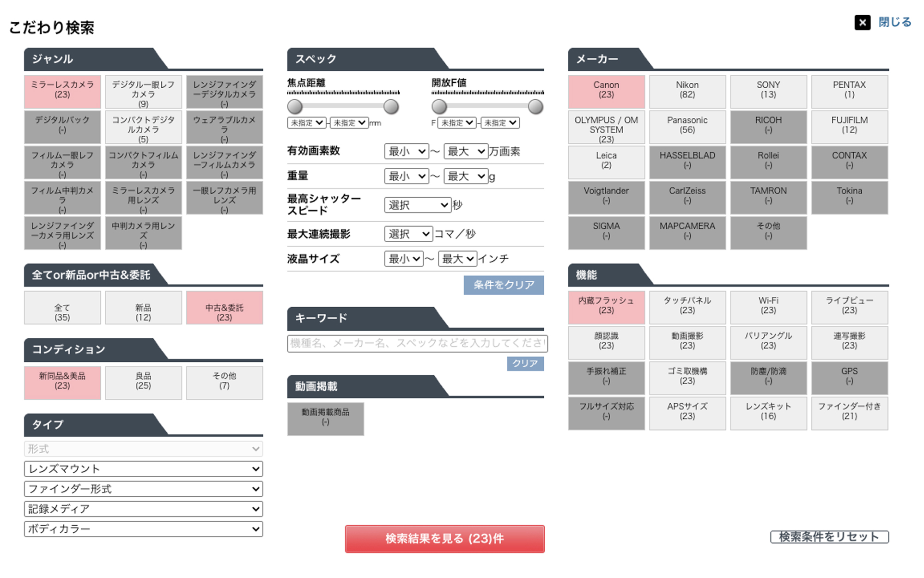The image size is (924, 578).
Task: Open the レンズマウント dropdown
Action: tap(143, 468)
